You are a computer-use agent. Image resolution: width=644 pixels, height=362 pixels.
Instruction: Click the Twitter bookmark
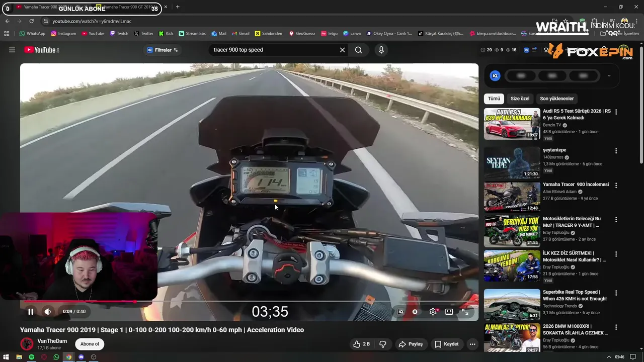click(x=143, y=34)
